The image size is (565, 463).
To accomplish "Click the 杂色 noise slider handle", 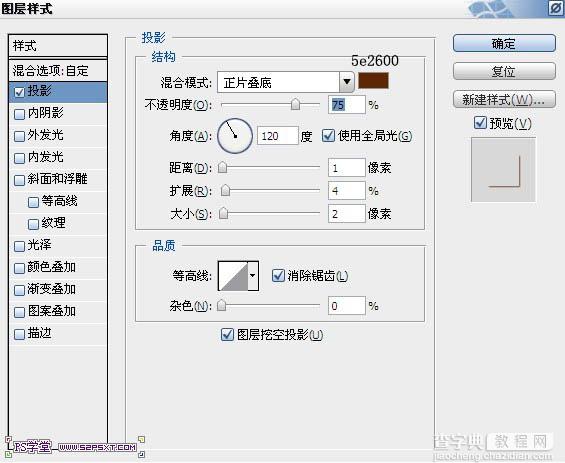I will (x=222, y=306).
